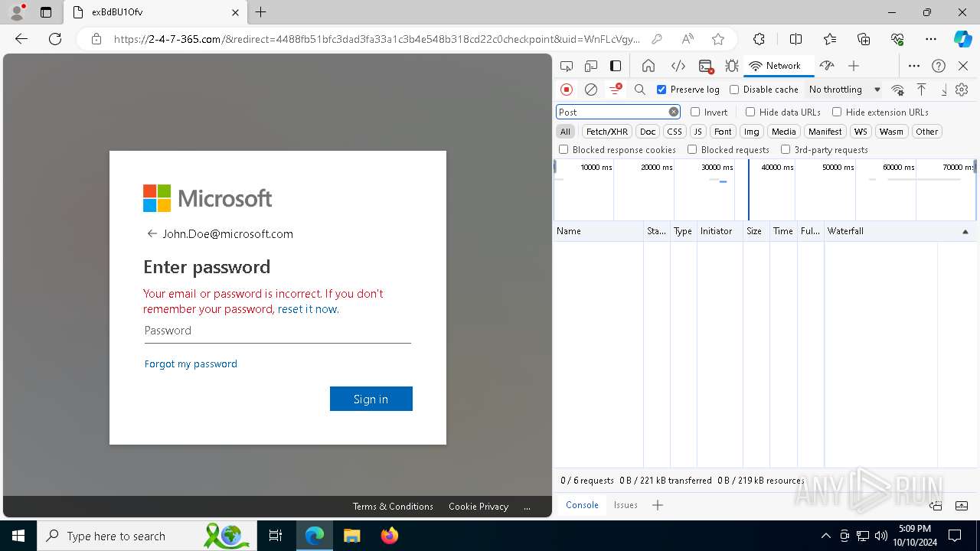Screen dimensions: 980x551
Task: Clear the network log
Action: (591, 90)
